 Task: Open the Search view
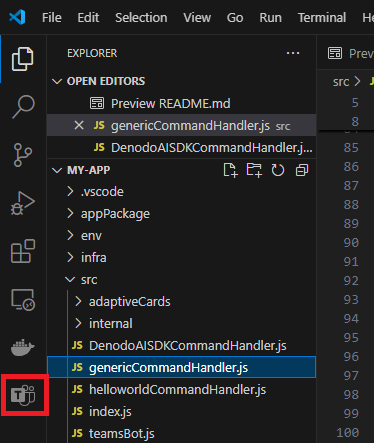(23, 107)
